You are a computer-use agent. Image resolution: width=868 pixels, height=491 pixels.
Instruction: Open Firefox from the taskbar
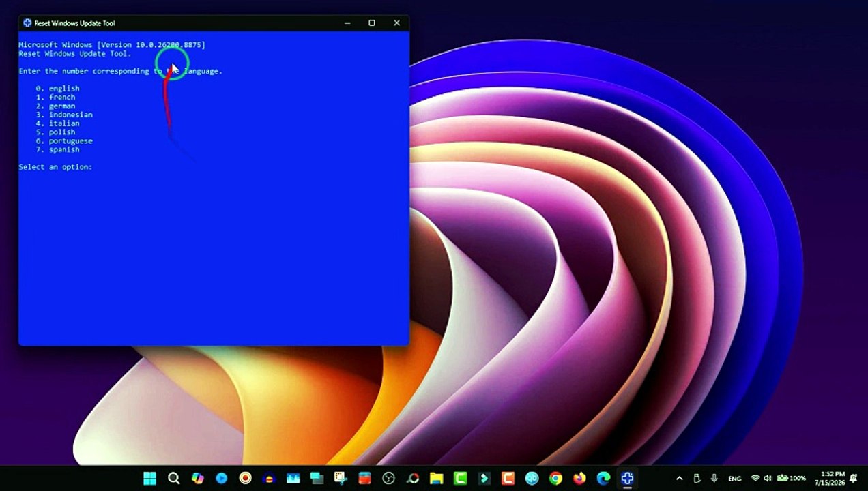pos(580,479)
